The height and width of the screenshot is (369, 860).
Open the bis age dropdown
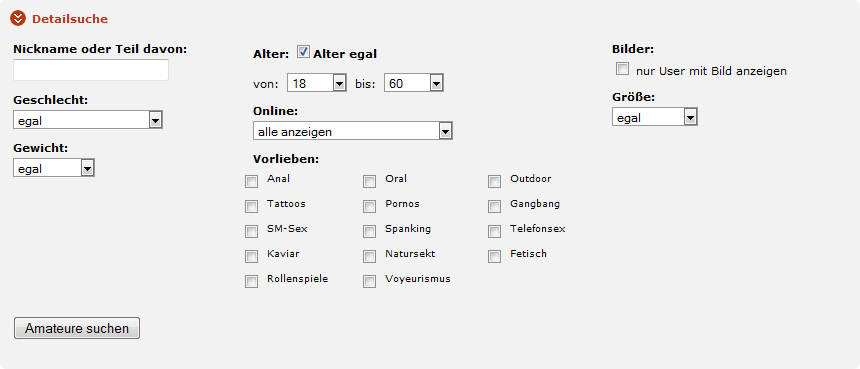[414, 83]
